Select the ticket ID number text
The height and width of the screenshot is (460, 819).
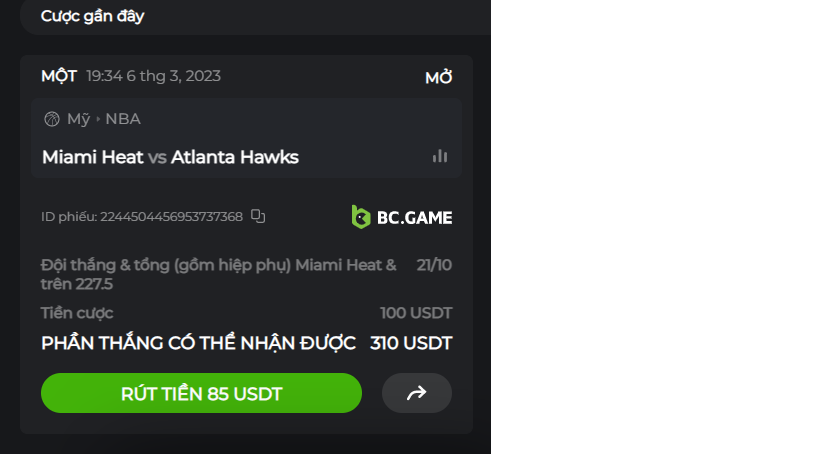(x=171, y=217)
